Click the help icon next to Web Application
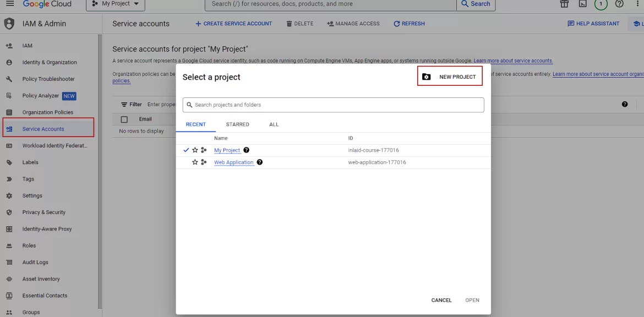This screenshot has width=644, height=317. click(x=260, y=162)
